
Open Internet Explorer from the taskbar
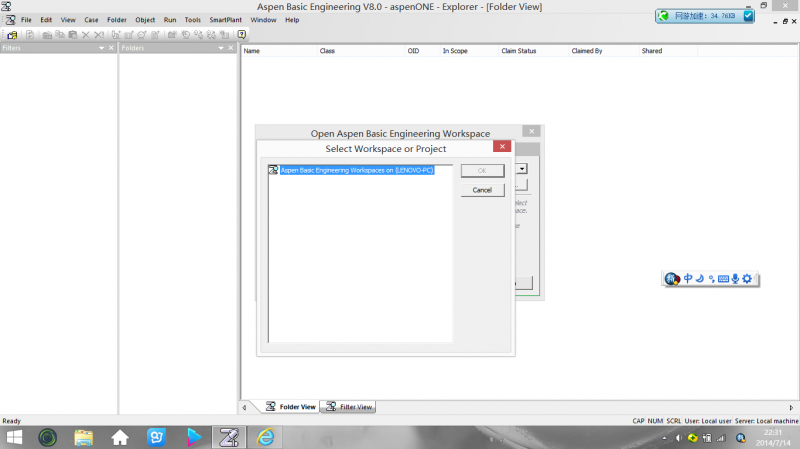coord(265,437)
